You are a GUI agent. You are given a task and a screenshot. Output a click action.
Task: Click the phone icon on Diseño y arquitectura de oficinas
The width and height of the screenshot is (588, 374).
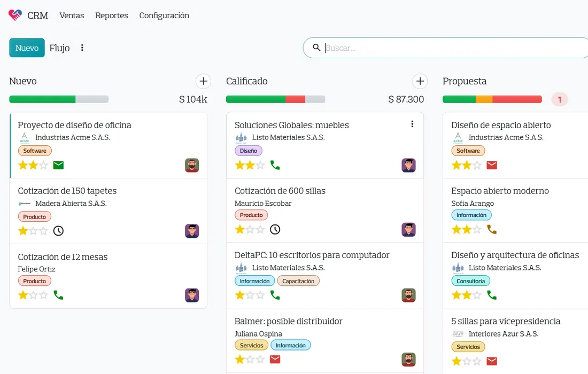click(x=492, y=295)
